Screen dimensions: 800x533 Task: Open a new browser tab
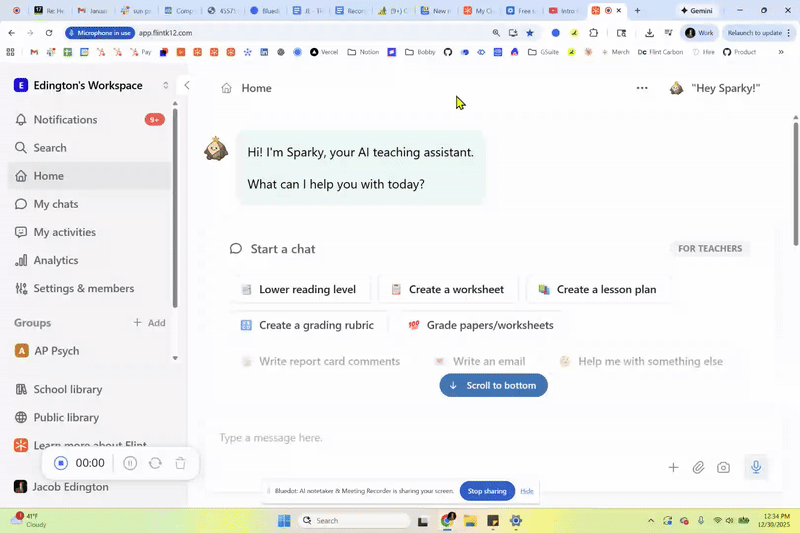[637, 10]
